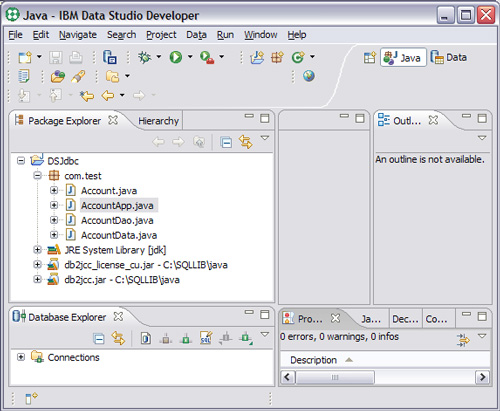Collapse the DSJdbc project node
500x411 pixels.
tap(21, 161)
